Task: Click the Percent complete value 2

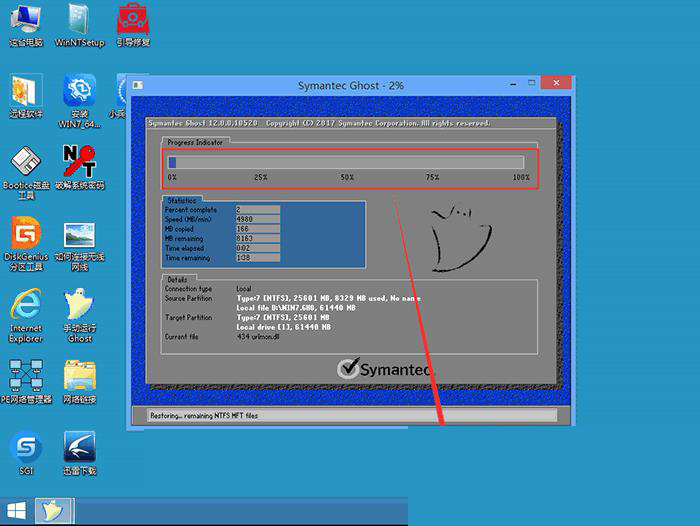Action: [258, 209]
